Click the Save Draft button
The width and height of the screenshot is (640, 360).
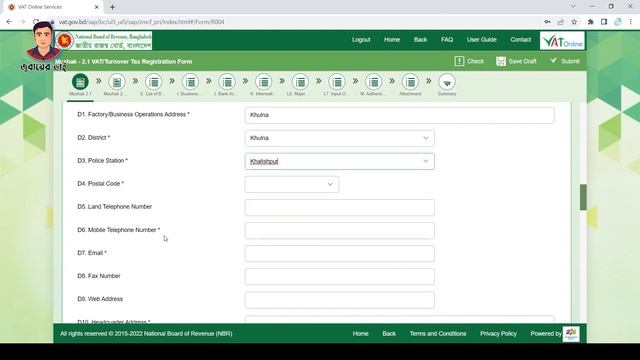[x=516, y=61]
